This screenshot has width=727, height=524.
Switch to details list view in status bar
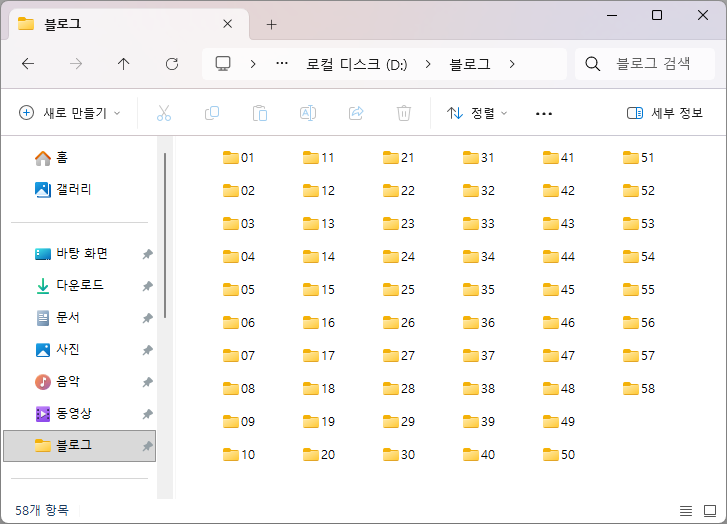(686, 511)
